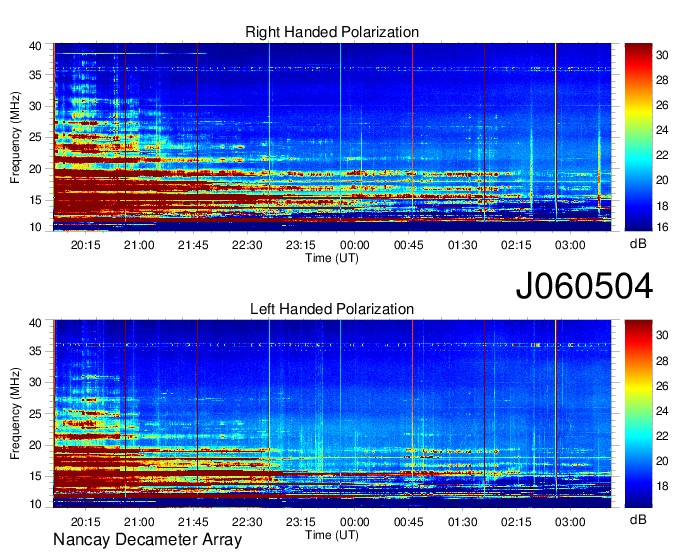This screenshot has width=680, height=552.
Task: Select the J060504 date label
Action: (584, 286)
